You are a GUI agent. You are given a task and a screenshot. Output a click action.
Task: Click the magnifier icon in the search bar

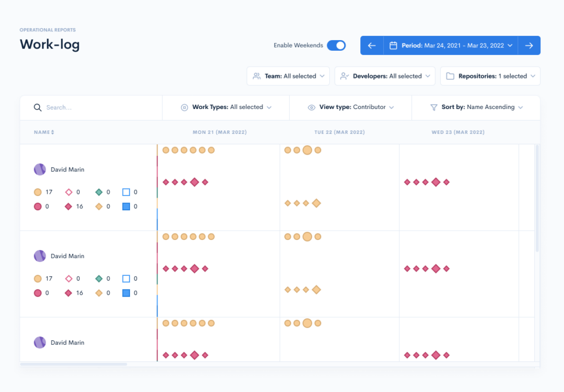(37, 107)
